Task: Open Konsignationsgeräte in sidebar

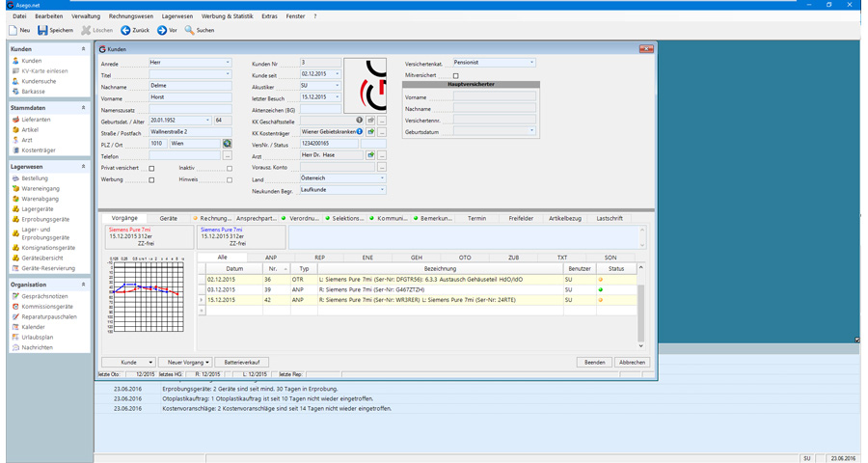Action: 48,248
